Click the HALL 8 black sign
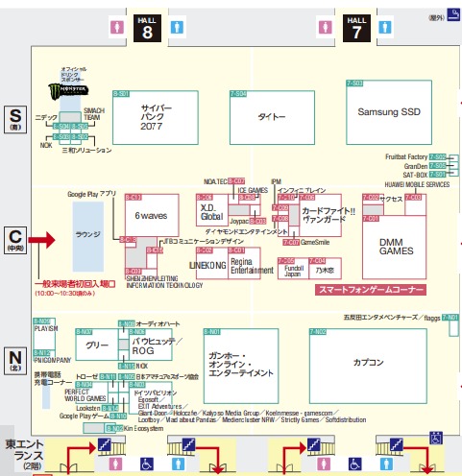The height and width of the screenshot is (476, 462). tap(147, 28)
